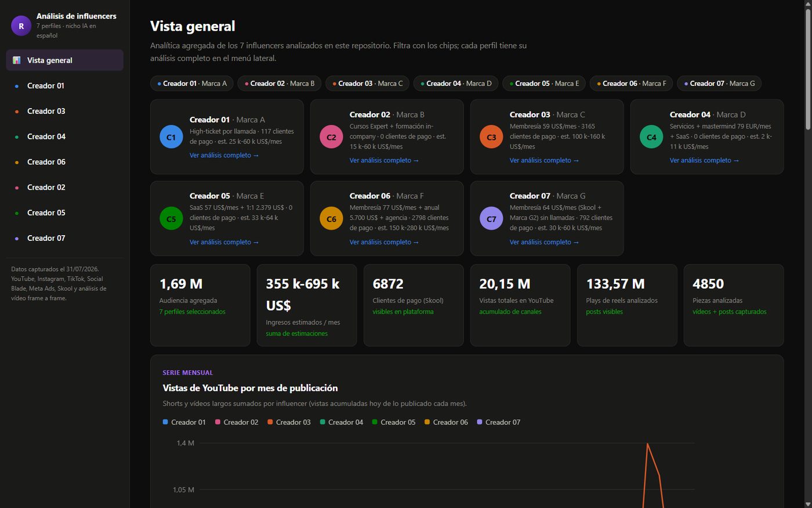Click the blue C1 avatar circle

pyautogui.click(x=171, y=137)
